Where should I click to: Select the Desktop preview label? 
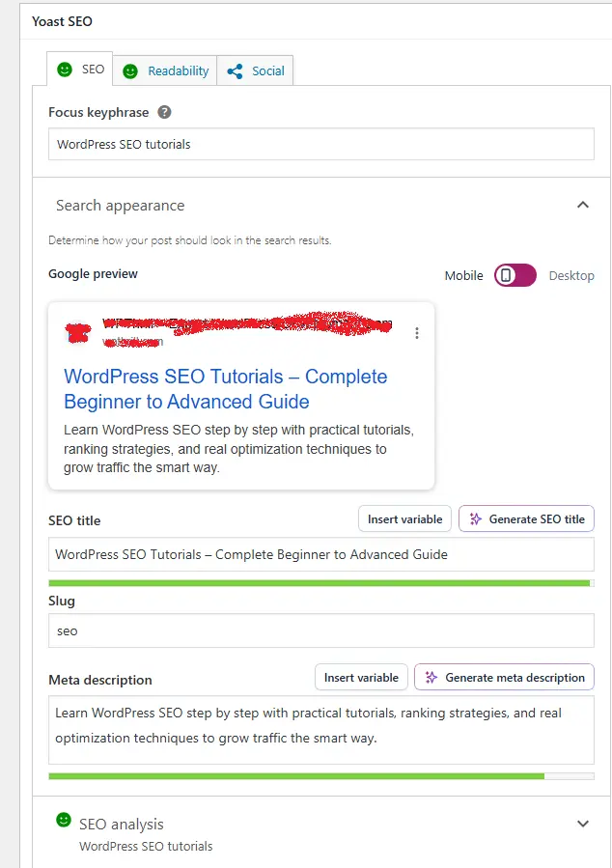point(571,276)
